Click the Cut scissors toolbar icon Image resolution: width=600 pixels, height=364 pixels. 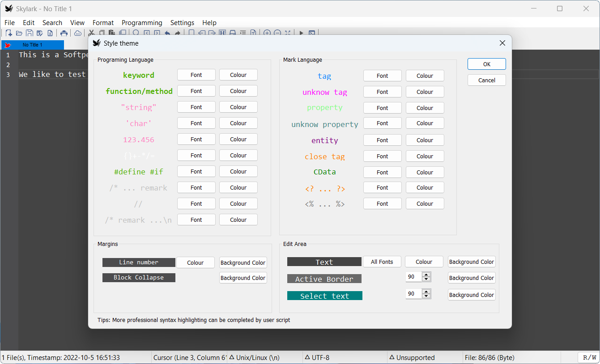point(91,33)
